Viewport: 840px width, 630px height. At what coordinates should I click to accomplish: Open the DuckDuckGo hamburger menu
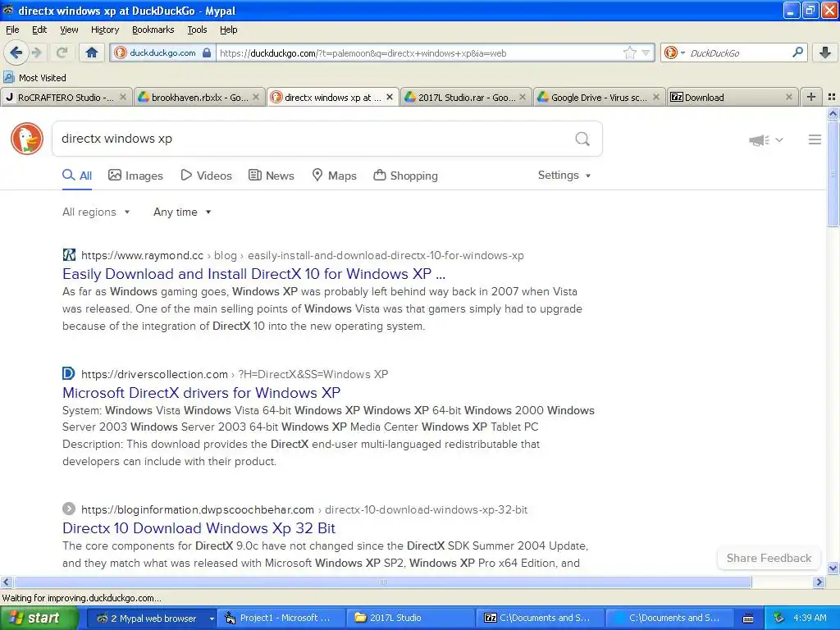[815, 139]
